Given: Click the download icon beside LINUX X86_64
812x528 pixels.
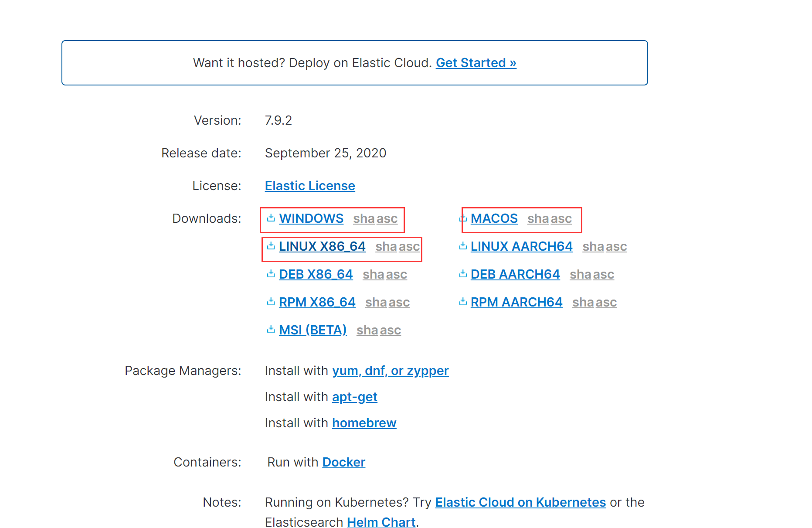Looking at the screenshot, I should [x=271, y=245].
